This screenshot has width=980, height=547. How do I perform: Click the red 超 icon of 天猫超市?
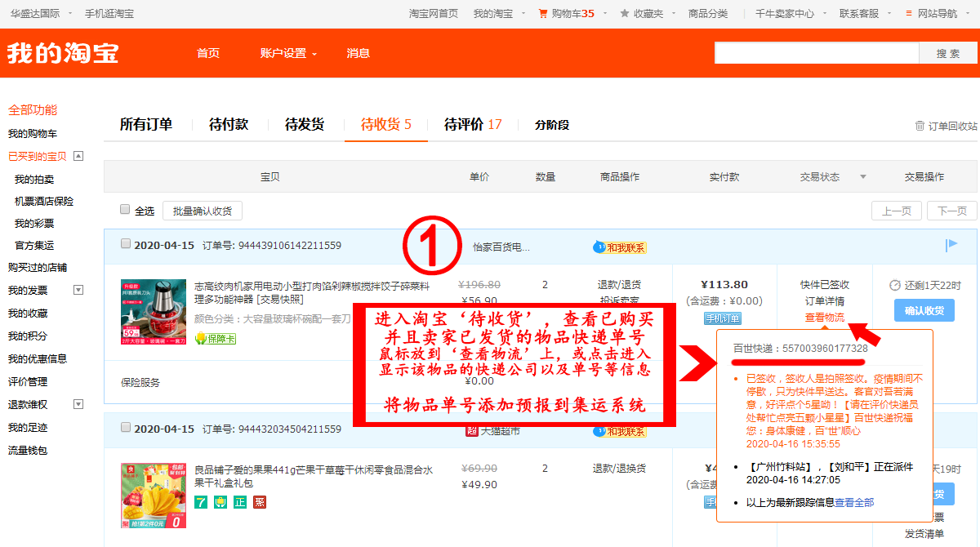(471, 430)
